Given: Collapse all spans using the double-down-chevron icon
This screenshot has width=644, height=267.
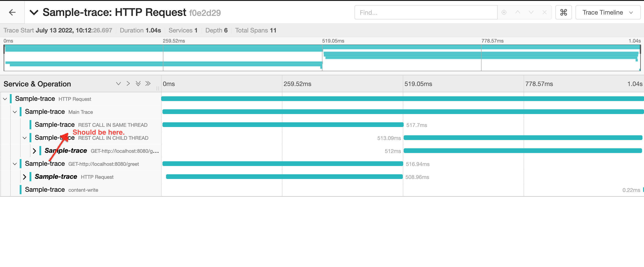Looking at the screenshot, I should [x=138, y=84].
